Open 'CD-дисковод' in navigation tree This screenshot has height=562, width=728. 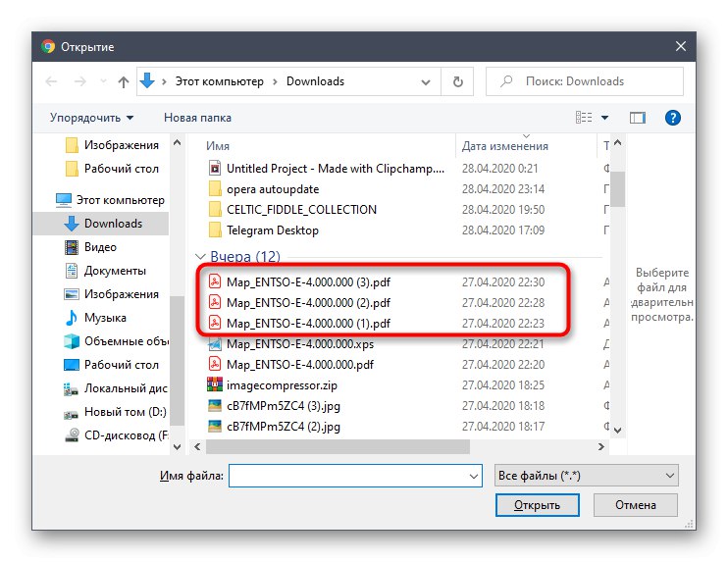point(116,435)
